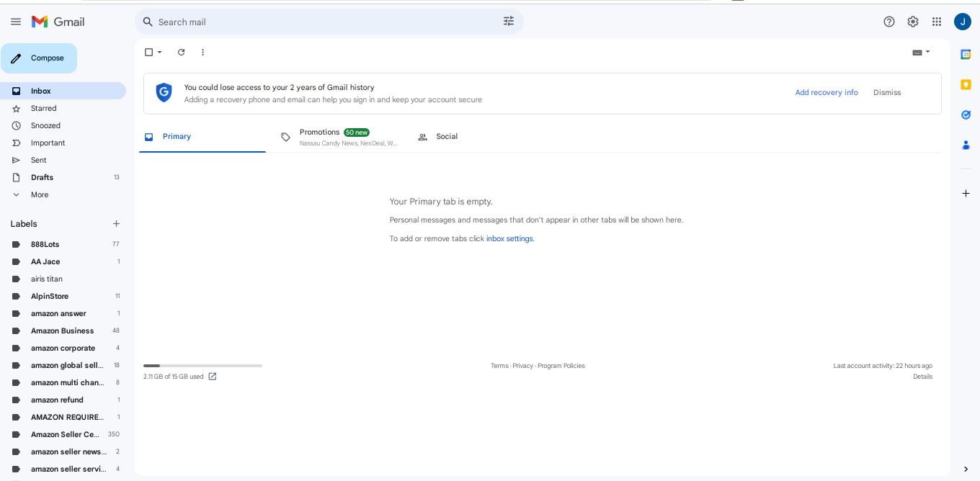Viewport: 980px width, 481px height.
Task: Click the security shield icon in banner
Action: click(x=164, y=92)
